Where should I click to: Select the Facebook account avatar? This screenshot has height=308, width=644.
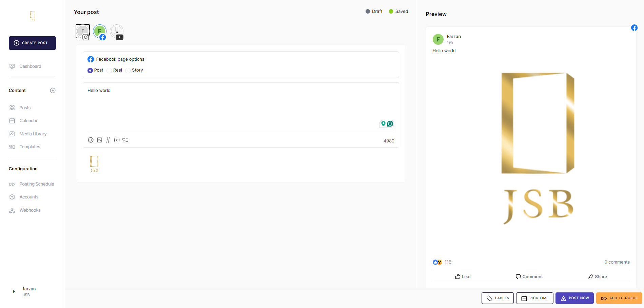[x=100, y=32]
